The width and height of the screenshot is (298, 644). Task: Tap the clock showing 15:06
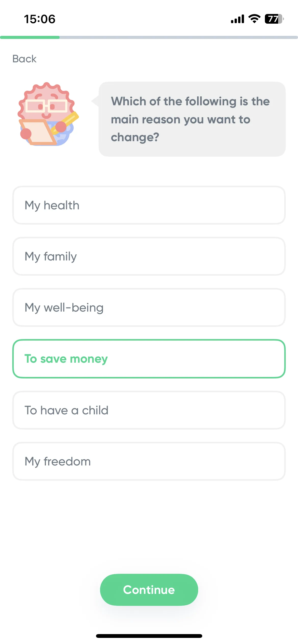tap(40, 19)
